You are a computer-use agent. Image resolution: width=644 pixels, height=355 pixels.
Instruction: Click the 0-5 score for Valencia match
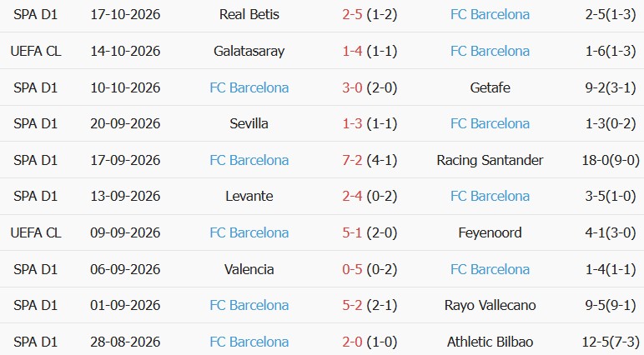coord(352,269)
